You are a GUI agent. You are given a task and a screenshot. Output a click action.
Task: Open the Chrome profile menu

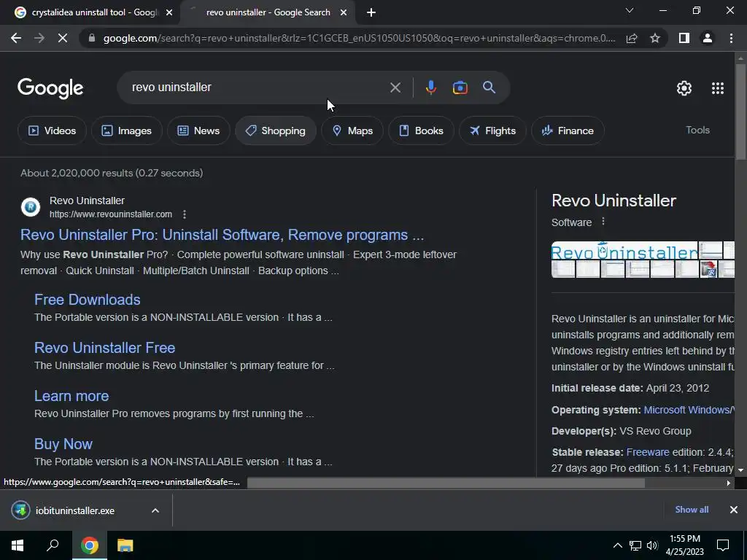tap(708, 38)
